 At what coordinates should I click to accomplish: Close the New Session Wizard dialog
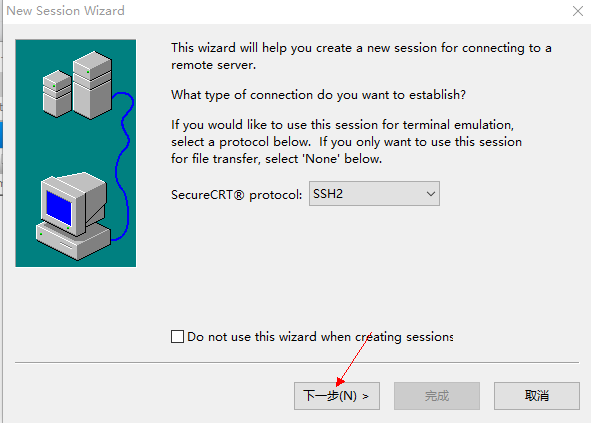click(x=577, y=11)
